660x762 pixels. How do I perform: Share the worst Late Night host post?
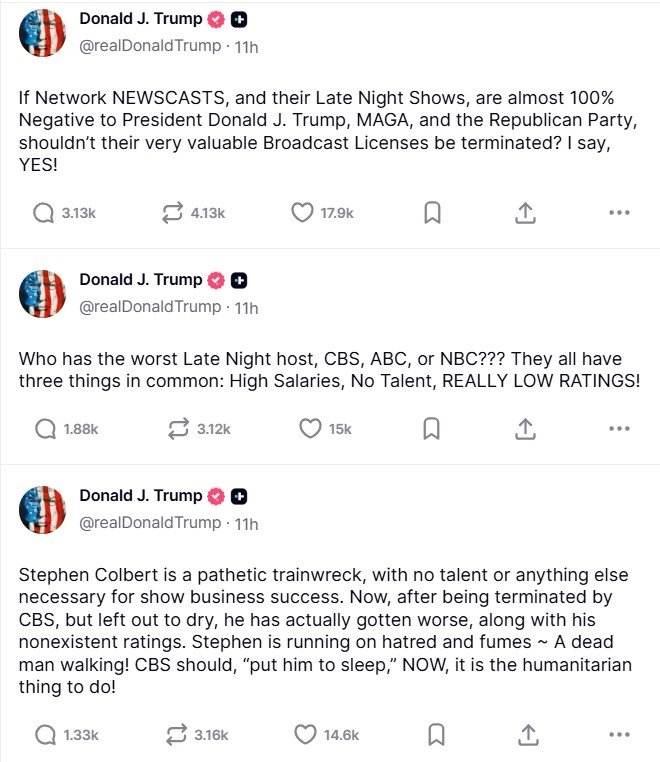pyautogui.click(x=526, y=428)
